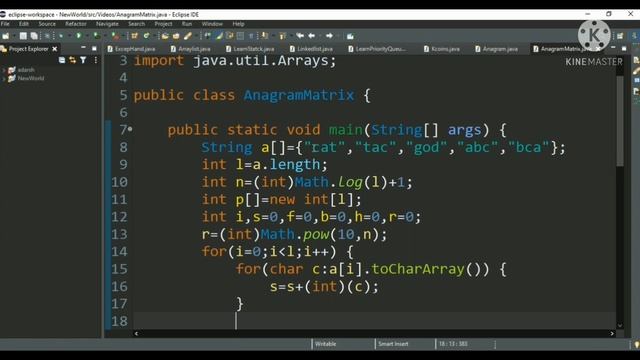Toggle Show Whitespace Characters icon
The image size is (640, 360).
(x=251, y=36)
